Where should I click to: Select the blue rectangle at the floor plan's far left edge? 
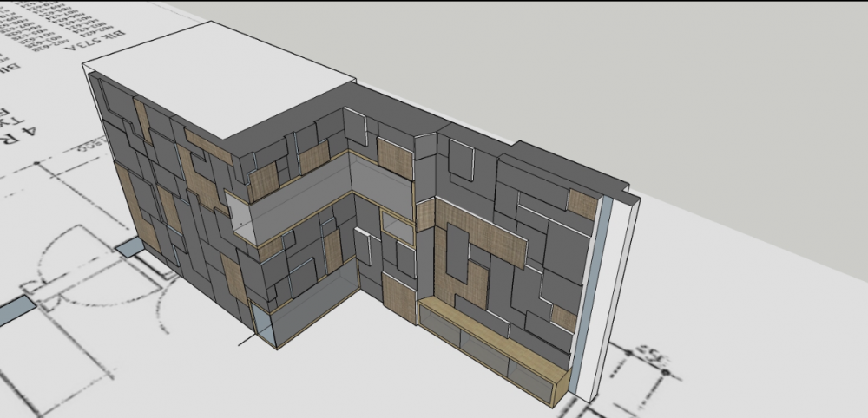tap(16, 310)
